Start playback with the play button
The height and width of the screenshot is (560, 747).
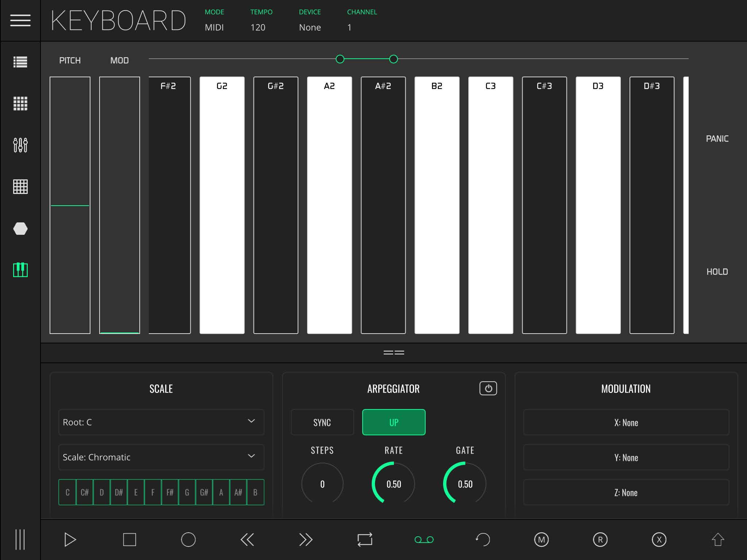point(70,540)
